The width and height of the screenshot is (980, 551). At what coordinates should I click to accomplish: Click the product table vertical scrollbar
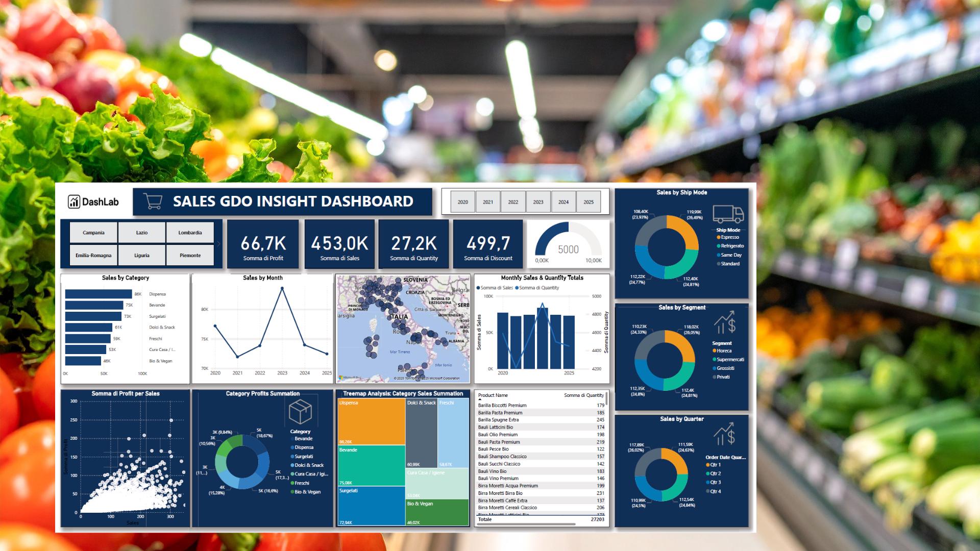coord(607,399)
